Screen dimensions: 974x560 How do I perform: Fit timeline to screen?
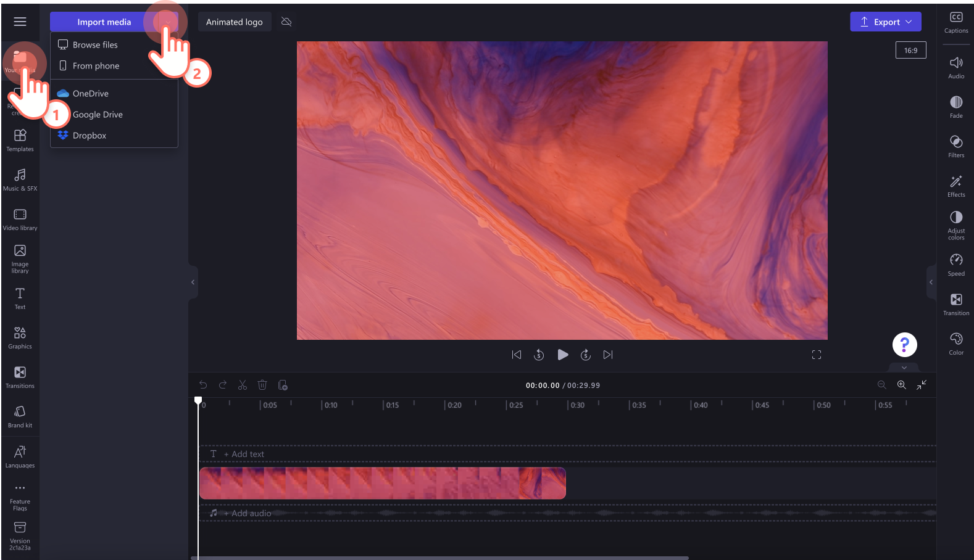click(x=922, y=385)
